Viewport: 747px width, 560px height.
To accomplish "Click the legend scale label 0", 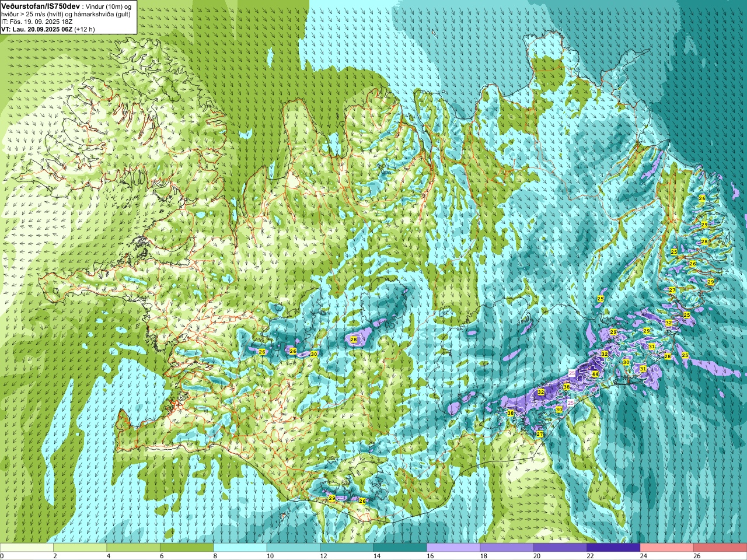I will 2,556.
